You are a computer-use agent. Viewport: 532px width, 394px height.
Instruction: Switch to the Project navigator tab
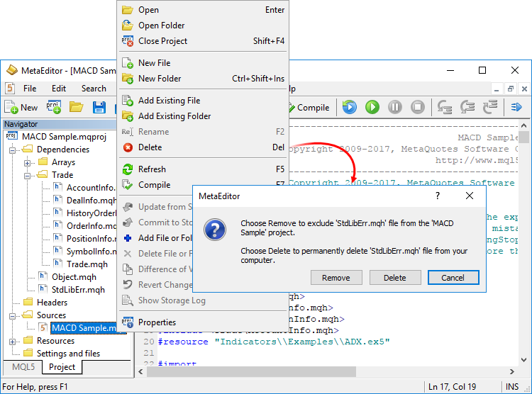coord(62,367)
